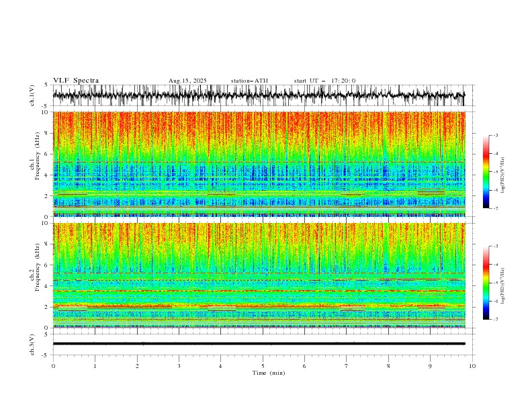Click the "-3" label on ch.2 colorbar

click(x=496, y=246)
